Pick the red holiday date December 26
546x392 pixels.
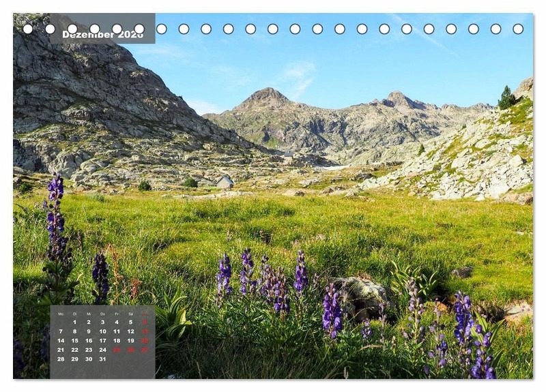point(130,350)
